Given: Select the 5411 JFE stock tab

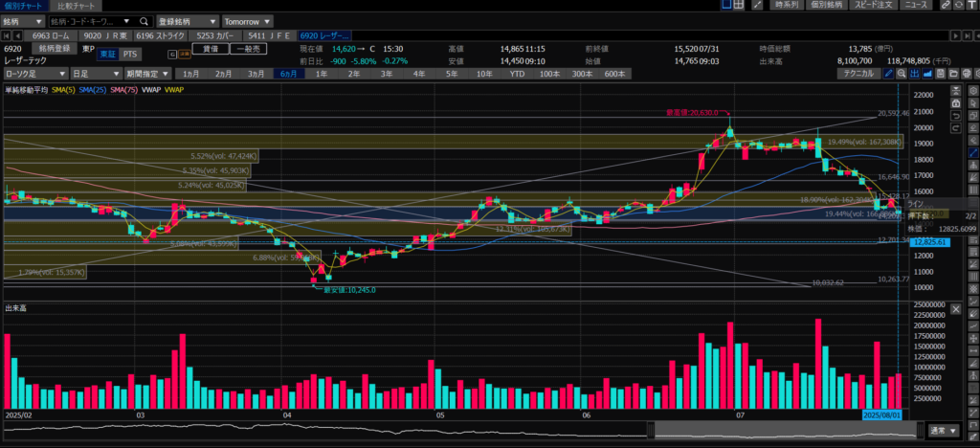Looking at the screenshot, I should pos(270,35).
